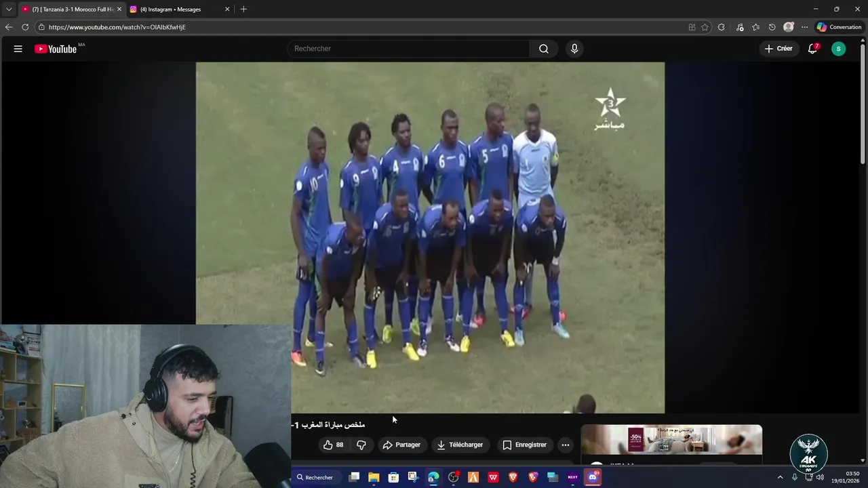Open Task View on the taskbar

click(x=354, y=477)
